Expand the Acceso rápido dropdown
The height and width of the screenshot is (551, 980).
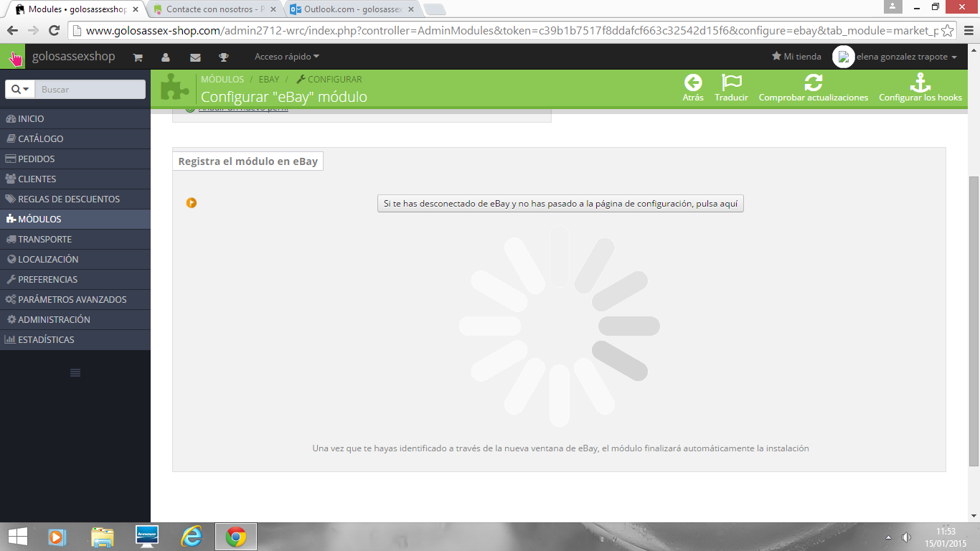(287, 57)
